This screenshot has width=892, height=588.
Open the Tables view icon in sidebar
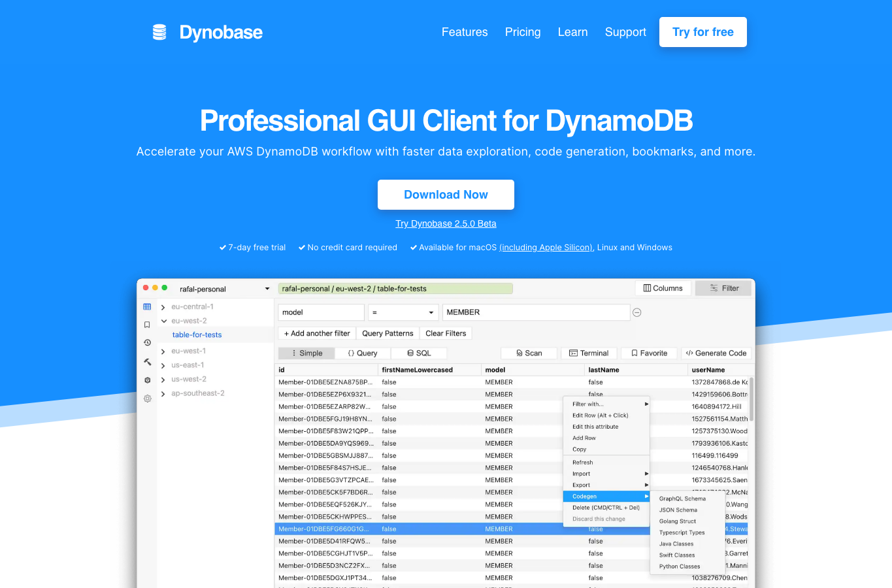pyautogui.click(x=147, y=306)
